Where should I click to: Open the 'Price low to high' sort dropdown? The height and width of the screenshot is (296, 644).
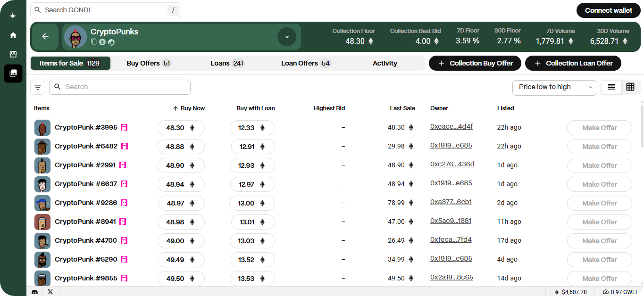(x=554, y=87)
